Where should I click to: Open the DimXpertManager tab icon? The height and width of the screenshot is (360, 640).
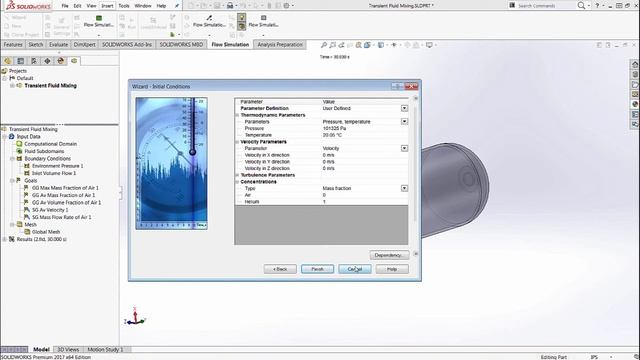47,61
